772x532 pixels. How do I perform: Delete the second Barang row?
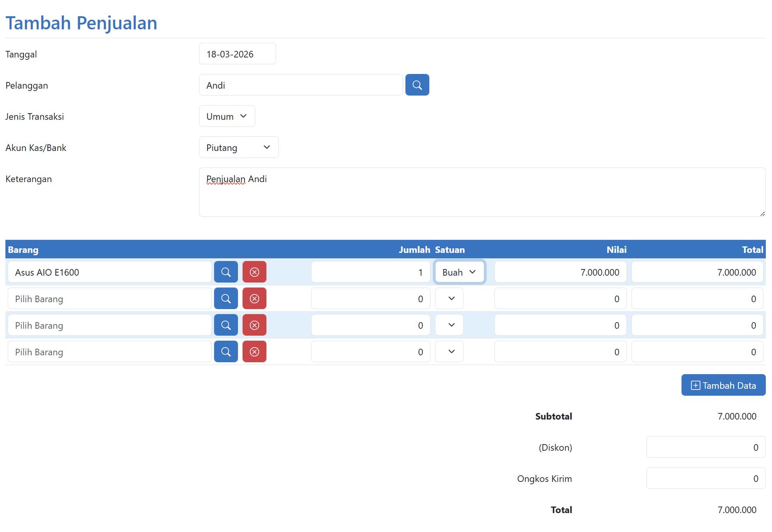[x=254, y=299]
